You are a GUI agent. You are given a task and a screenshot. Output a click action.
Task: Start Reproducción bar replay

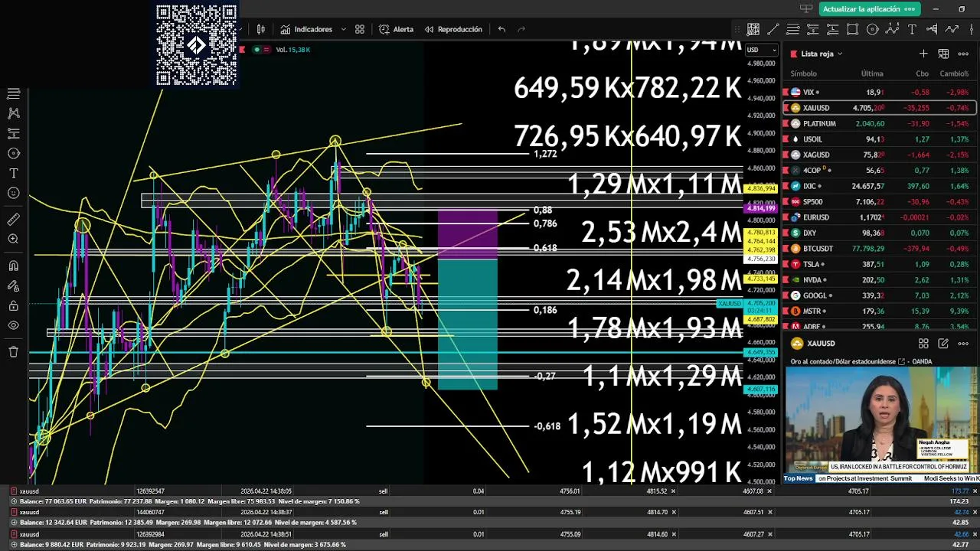pyautogui.click(x=452, y=29)
